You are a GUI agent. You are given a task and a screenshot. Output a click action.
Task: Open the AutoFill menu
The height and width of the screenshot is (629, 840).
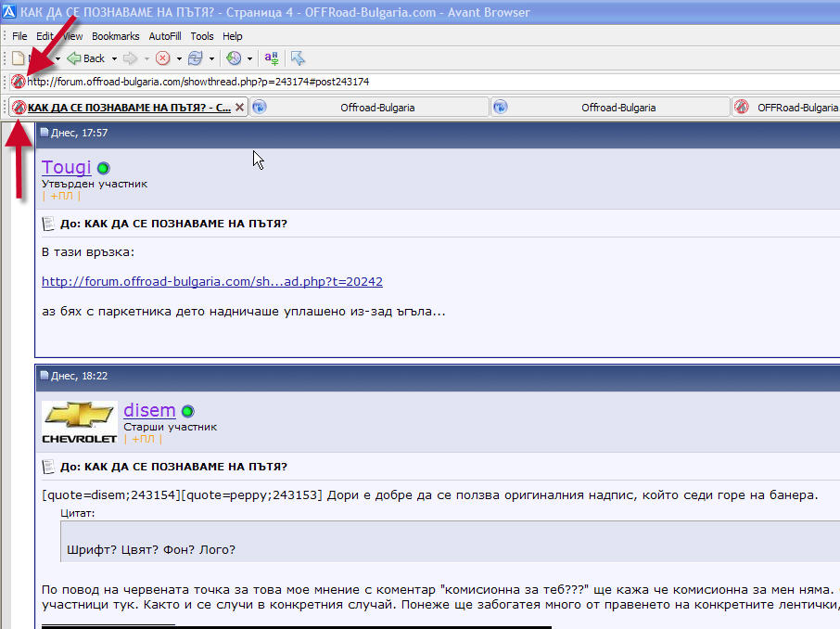[165, 36]
